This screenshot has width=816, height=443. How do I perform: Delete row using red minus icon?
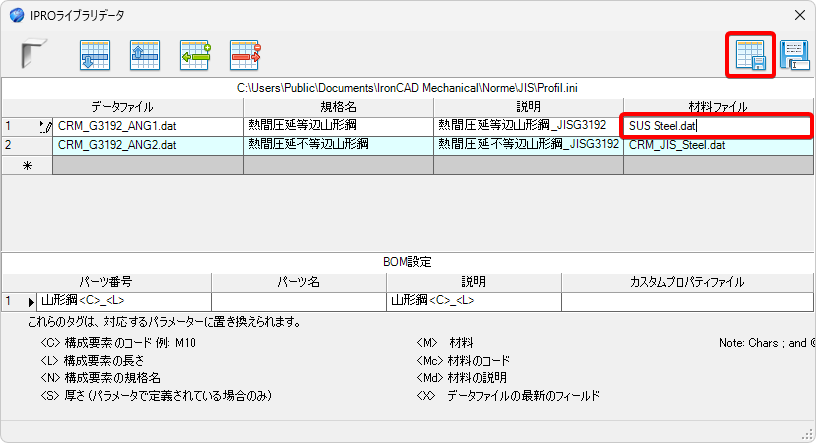pyautogui.click(x=245, y=55)
